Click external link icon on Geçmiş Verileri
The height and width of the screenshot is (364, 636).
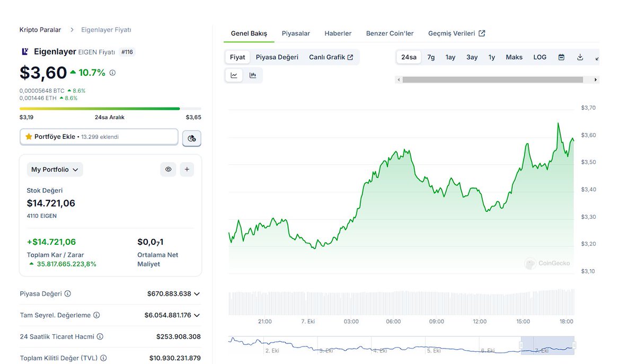point(482,33)
